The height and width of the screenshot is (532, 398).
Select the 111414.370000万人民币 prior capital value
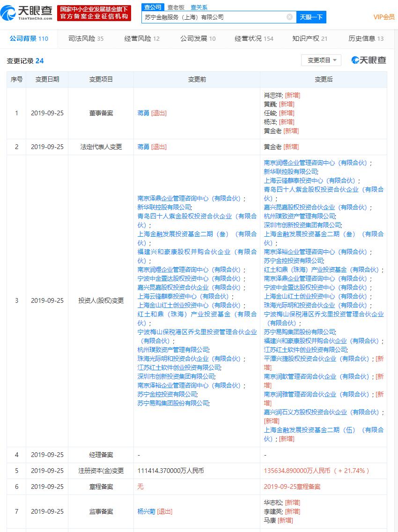click(x=170, y=471)
